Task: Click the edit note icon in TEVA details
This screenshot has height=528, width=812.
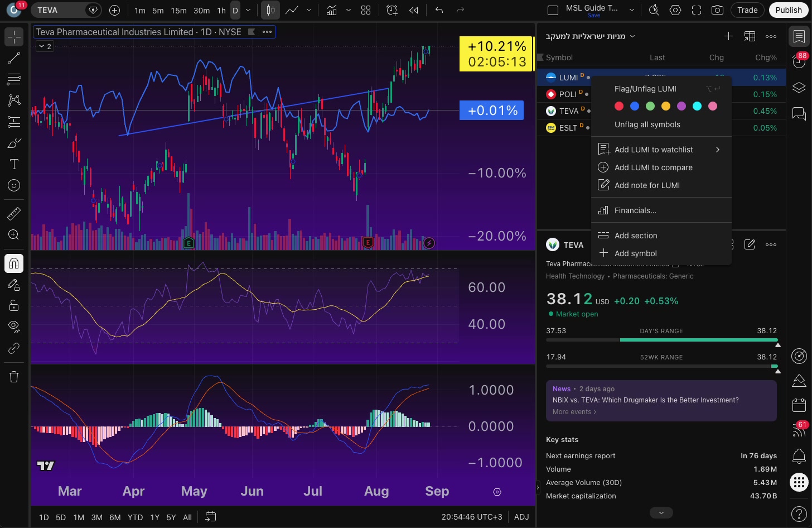Action: tap(750, 244)
